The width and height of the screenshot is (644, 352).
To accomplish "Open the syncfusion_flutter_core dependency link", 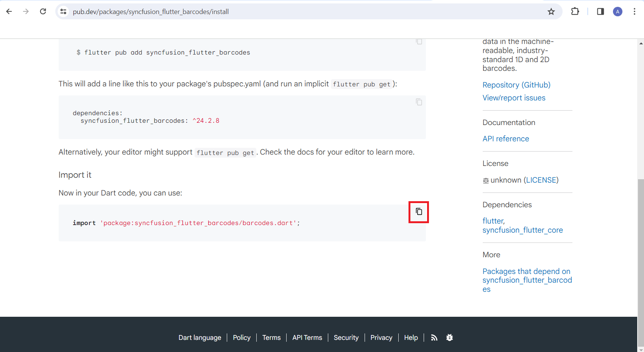I will [522, 230].
